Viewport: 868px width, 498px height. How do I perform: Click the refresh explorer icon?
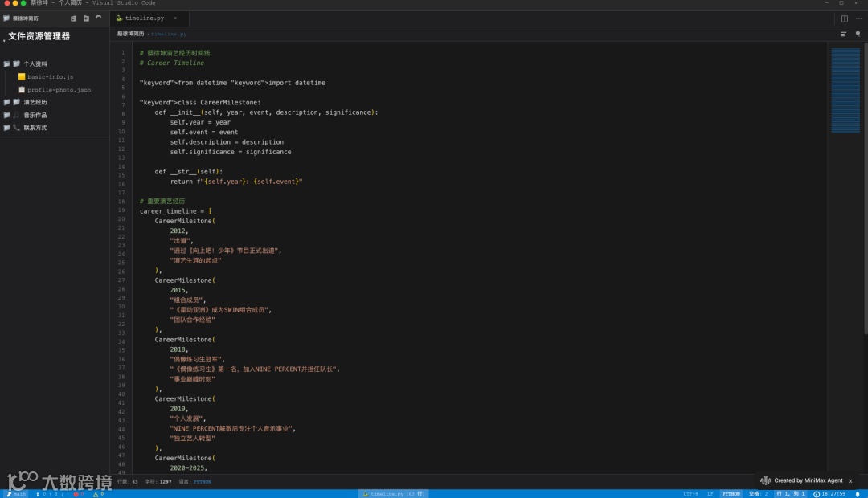pos(98,18)
